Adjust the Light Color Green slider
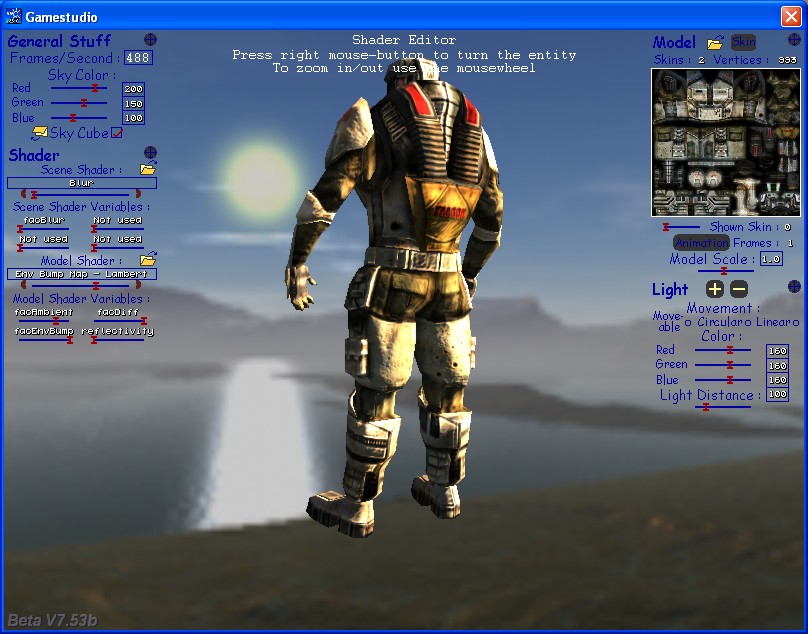Image resolution: width=808 pixels, height=634 pixels. tap(722, 365)
